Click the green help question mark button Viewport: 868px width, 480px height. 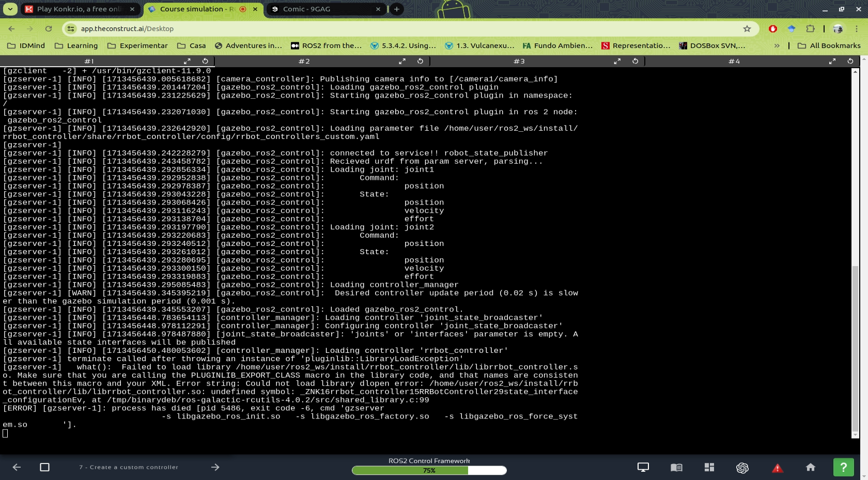click(x=843, y=467)
